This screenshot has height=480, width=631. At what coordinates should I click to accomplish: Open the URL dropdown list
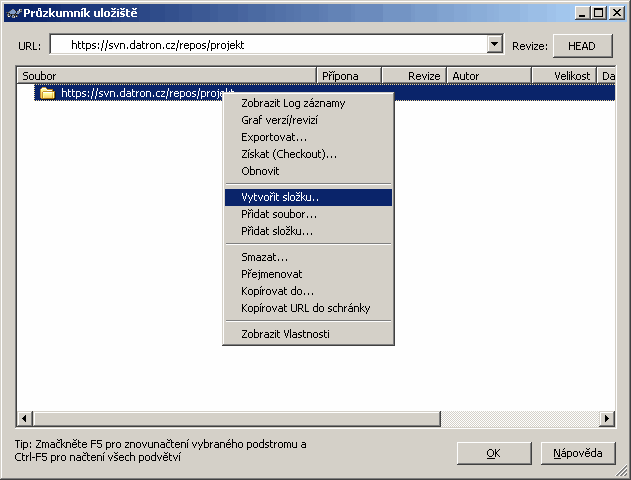(x=494, y=45)
